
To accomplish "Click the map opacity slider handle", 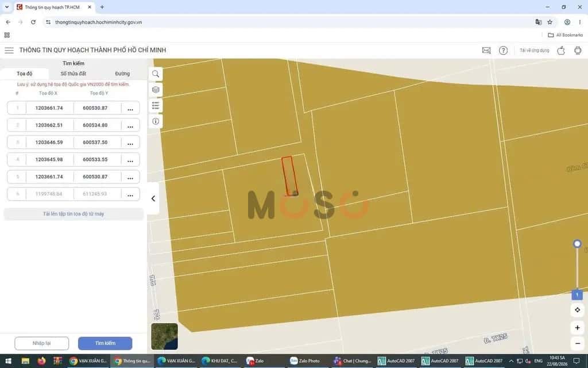I will 577,244.
